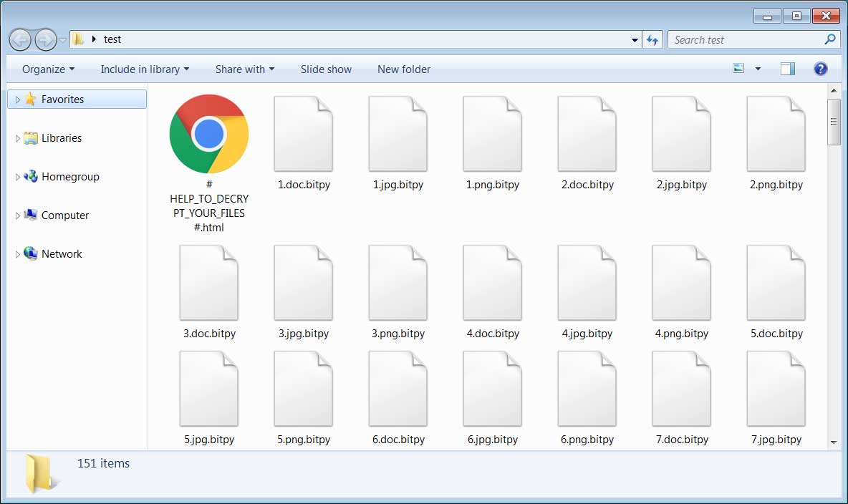Click the test breadcrumb in address bar
Screen dimensions: 848x504
(x=112, y=39)
